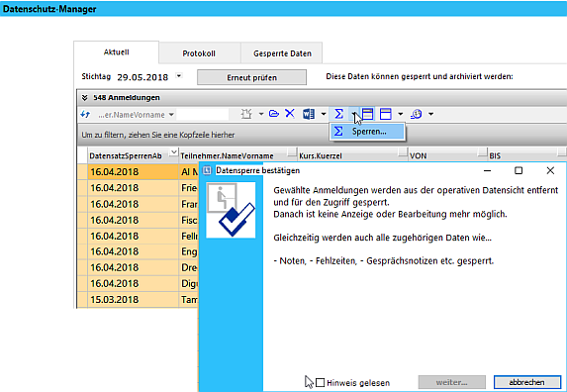This screenshot has width=567, height=392.
Task: Click the refresh arrows icon in toolbar
Action: point(85,114)
